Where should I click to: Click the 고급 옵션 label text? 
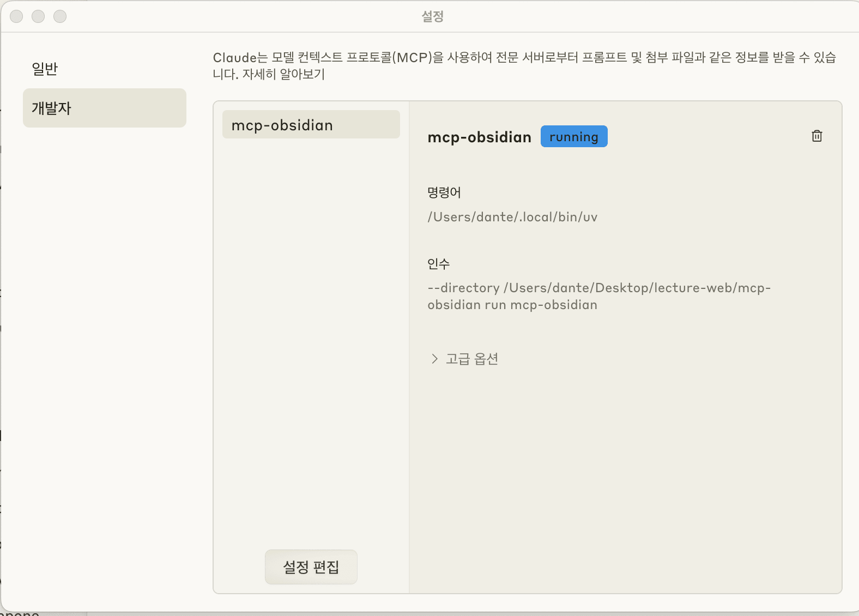click(472, 359)
